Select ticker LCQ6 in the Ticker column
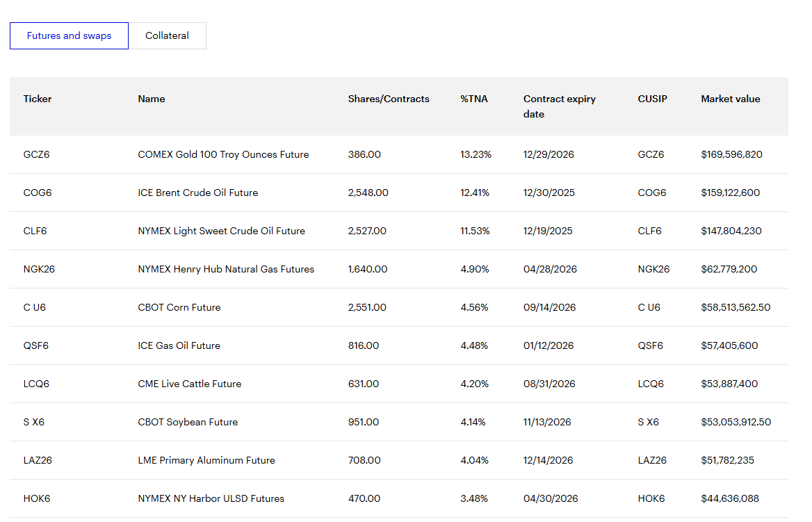Image resolution: width=812 pixels, height=522 pixels. coord(36,384)
